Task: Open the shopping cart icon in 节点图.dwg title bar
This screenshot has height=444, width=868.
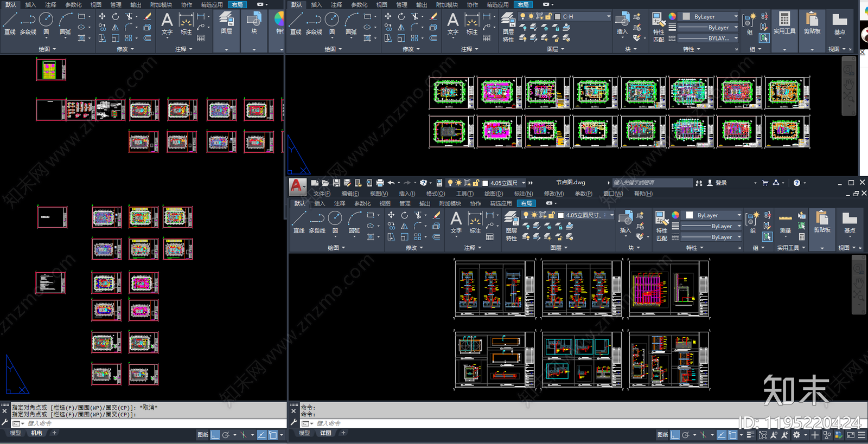Action: [765, 183]
